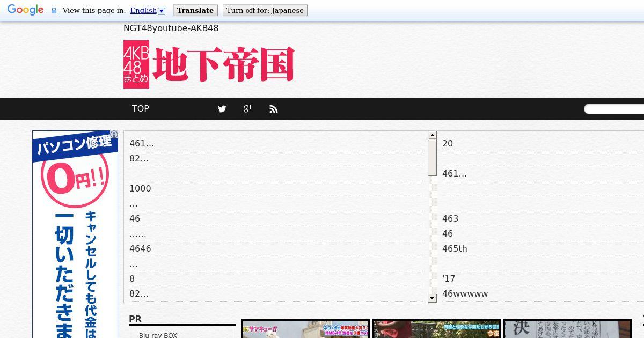Image resolution: width=644 pixels, height=338 pixels.
Task: Click the search input field
Action: point(614,109)
